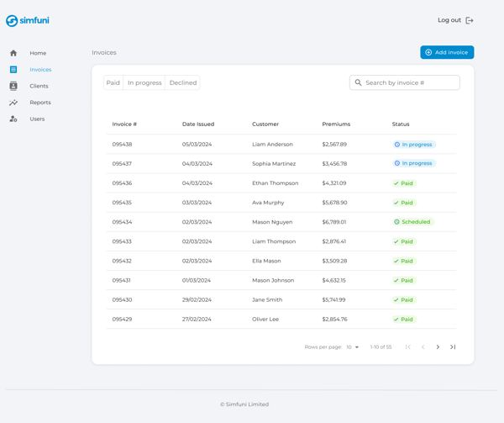This screenshot has height=423, width=504.
Task: Select the Invoices icon in sidebar
Action: point(13,70)
